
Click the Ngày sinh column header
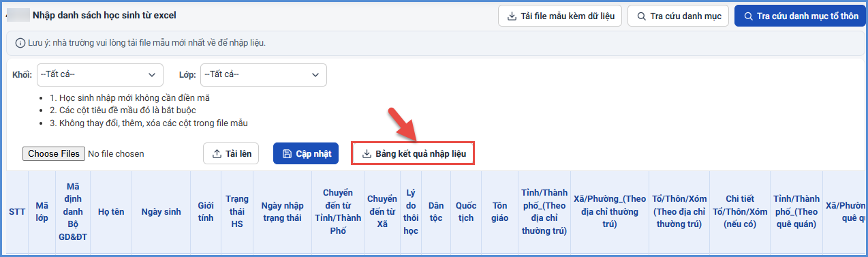click(x=161, y=212)
